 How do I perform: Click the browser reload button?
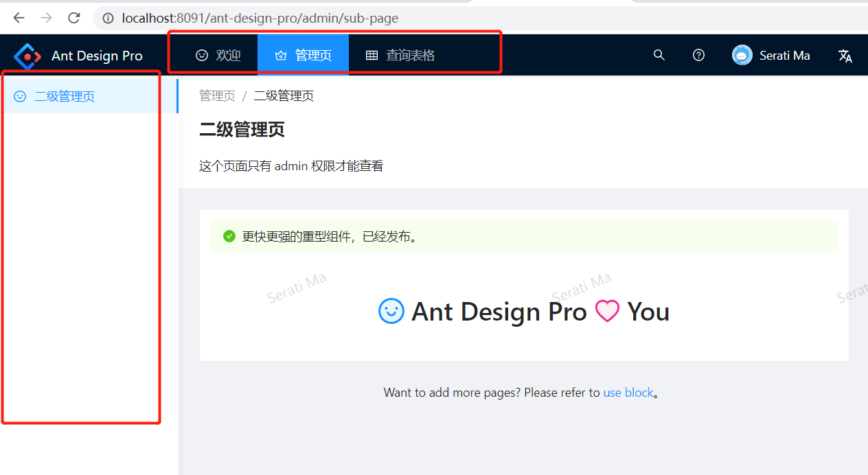[73, 18]
